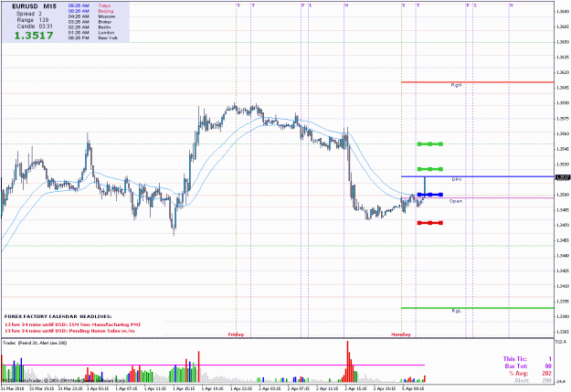Select the Moscow clock row
The image size is (571, 392).
91,16
